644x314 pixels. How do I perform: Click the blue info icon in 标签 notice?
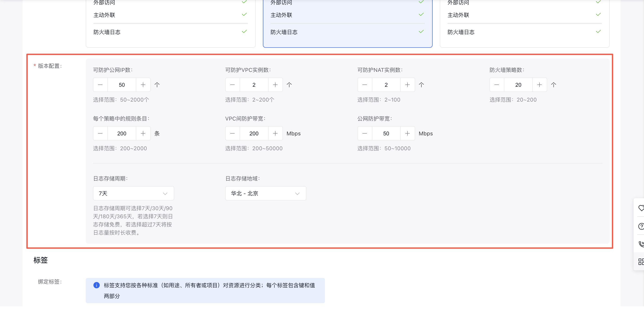coord(97,285)
